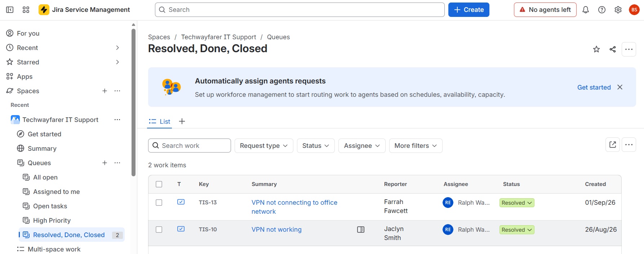Select the TIS-13 row checkbox

(x=159, y=203)
